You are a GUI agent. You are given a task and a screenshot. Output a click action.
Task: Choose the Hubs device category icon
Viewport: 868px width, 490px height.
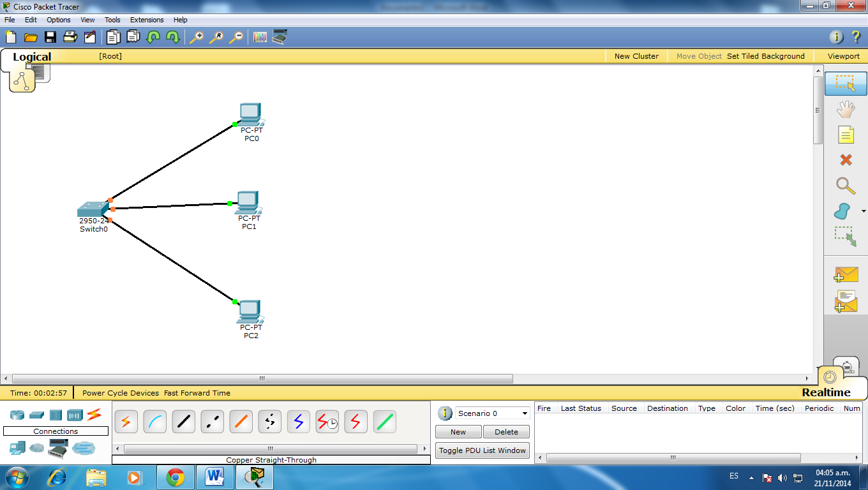point(56,415)
